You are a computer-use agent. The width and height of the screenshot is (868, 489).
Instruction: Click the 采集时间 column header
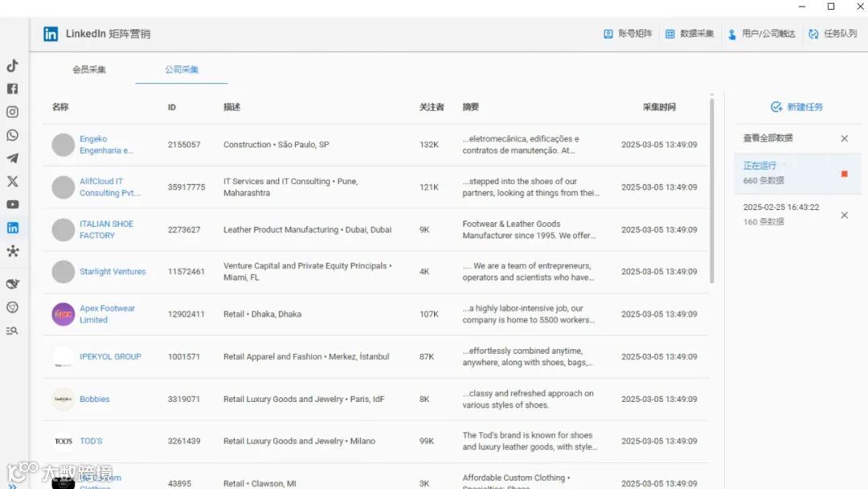point(659,107)
